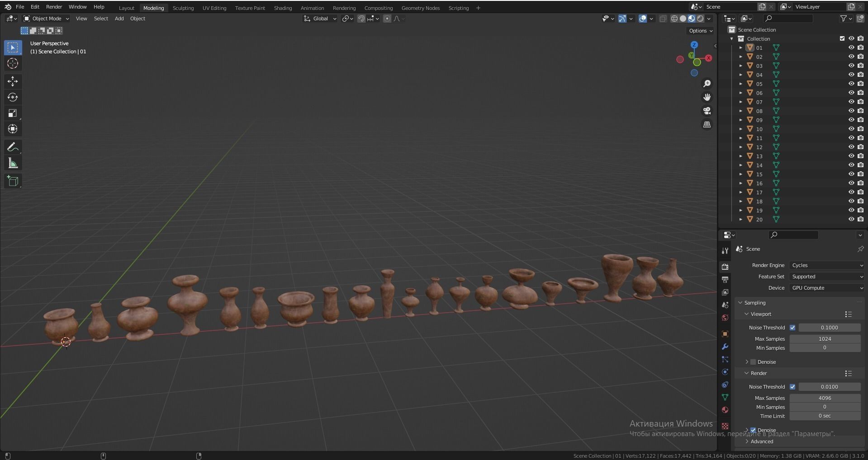Image resolution: width=868 pixels, height=460 pixels.
Task: Switch orthographic/perspective view grid icon
Action: pyautogui.click(x=707, y=124)
